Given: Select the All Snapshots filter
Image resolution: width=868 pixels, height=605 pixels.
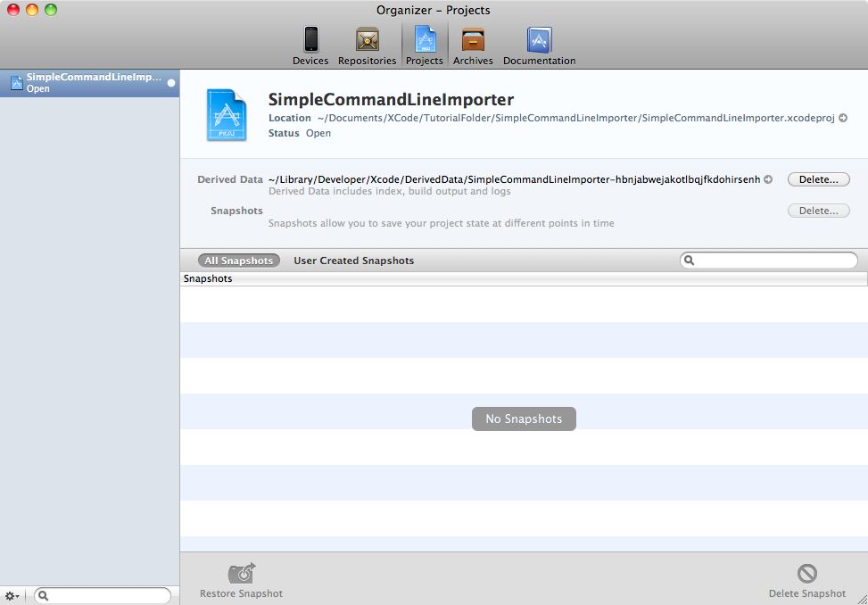Looking at the screenshot, I should tap(238, 261).
